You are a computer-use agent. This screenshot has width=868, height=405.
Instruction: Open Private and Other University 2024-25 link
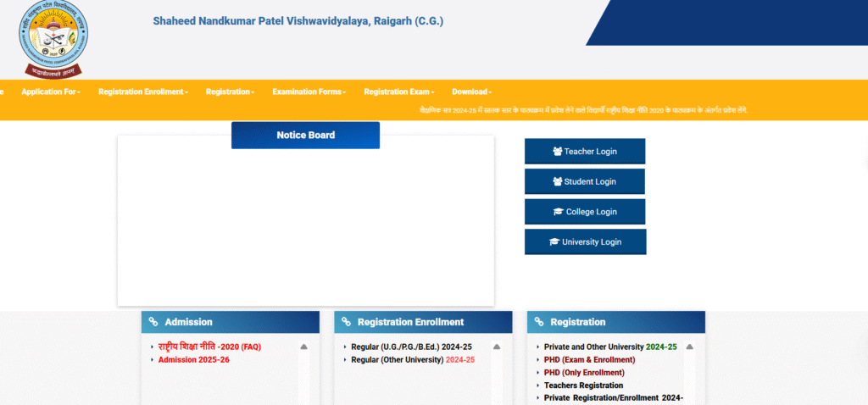coord(610,347)
